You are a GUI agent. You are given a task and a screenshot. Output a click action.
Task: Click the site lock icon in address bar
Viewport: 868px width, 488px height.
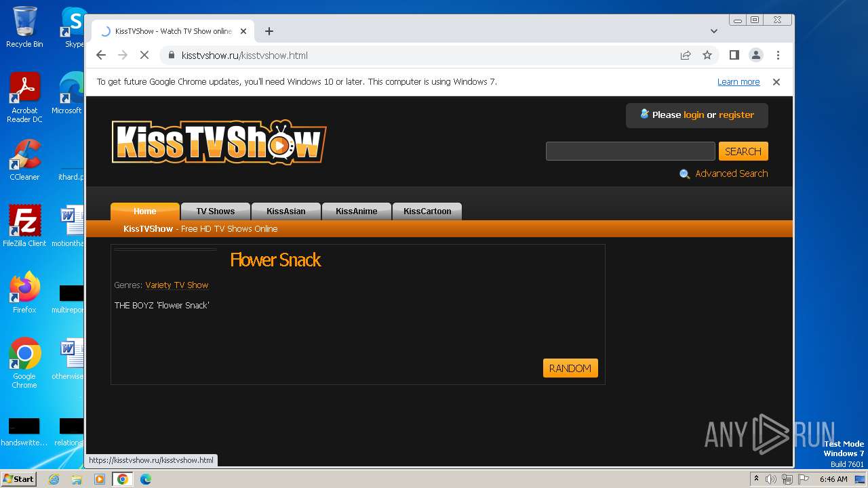(171, 56)
